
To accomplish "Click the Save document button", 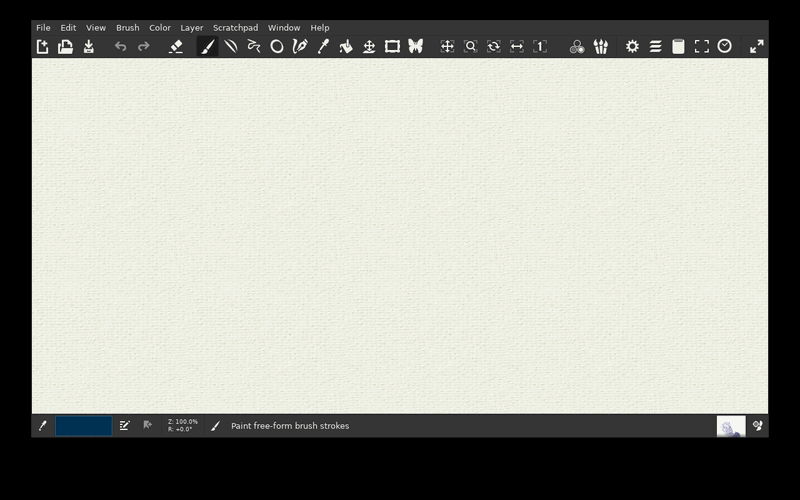I will [89, 46].
